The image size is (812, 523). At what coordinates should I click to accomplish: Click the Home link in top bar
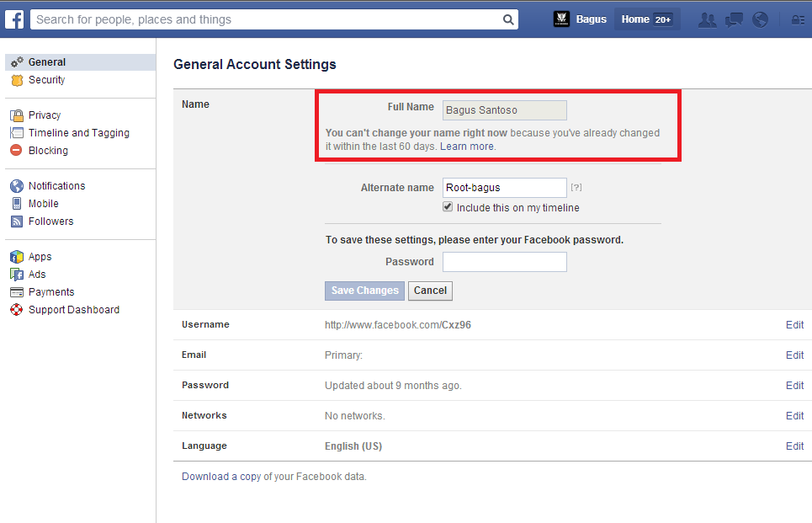pyautogui.click(x=635, y=19)
